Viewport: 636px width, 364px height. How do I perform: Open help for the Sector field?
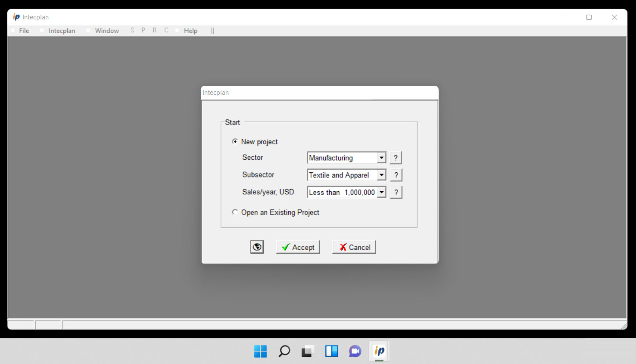pos(396,158)
